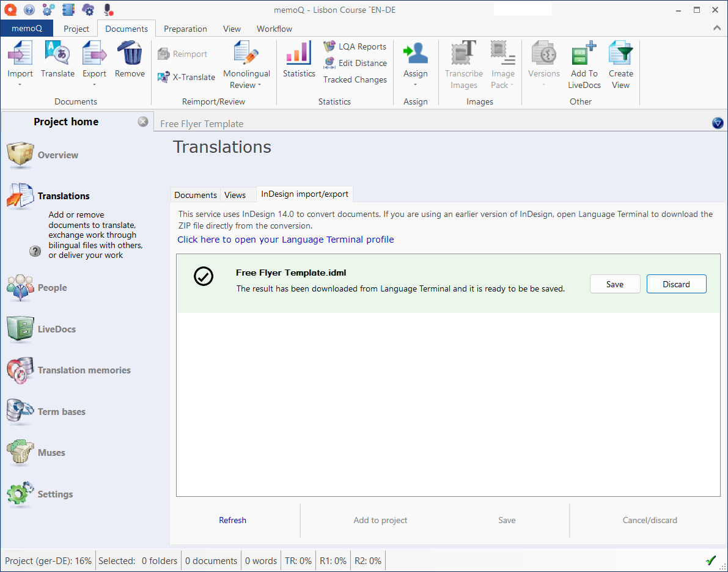Open the Term bases pane
This screenshot has width=728, height=572.
[46, 411]
